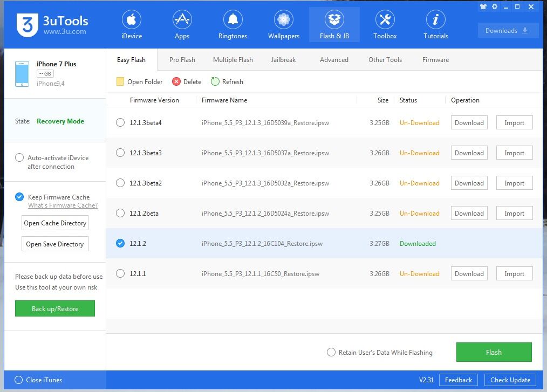
Task: Click the green Refresh icon
Action: click(215, 81)
